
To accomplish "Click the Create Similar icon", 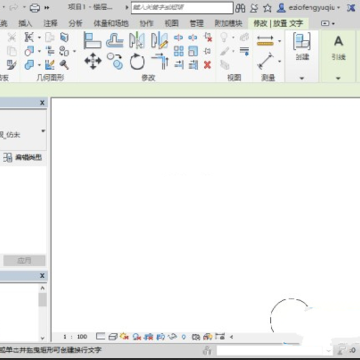I will (302, 42).
